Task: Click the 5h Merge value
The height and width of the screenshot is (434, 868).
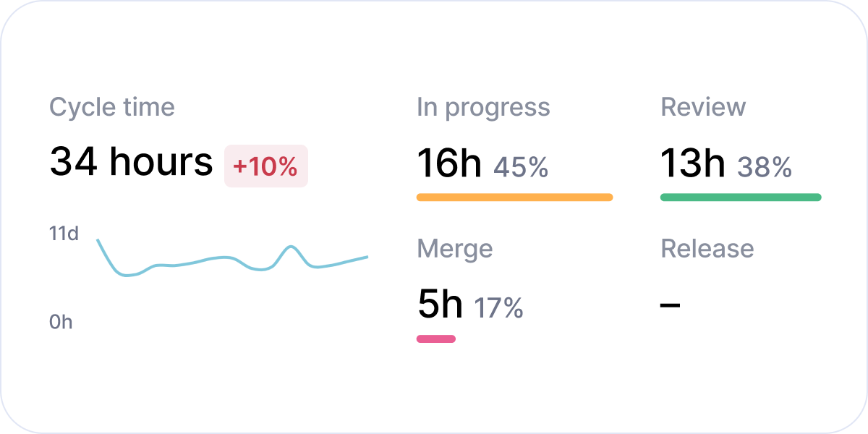Action: tap(440, 305)
